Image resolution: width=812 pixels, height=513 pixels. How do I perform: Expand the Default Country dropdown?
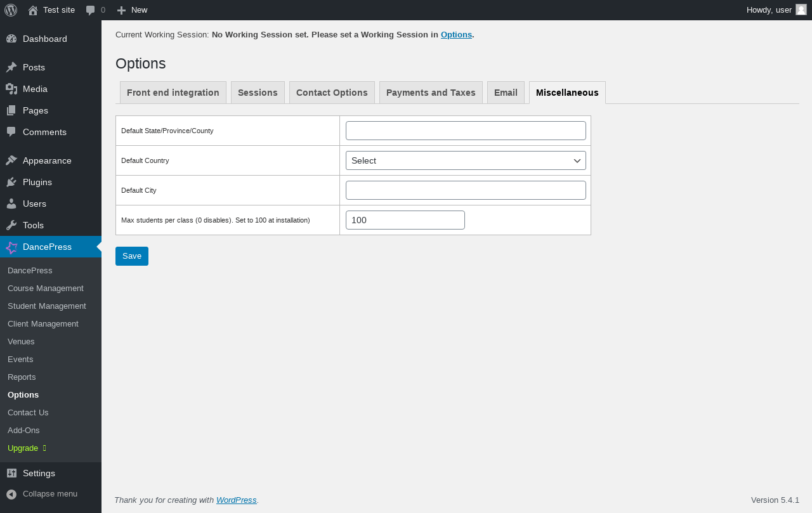[x=466, y=160]
